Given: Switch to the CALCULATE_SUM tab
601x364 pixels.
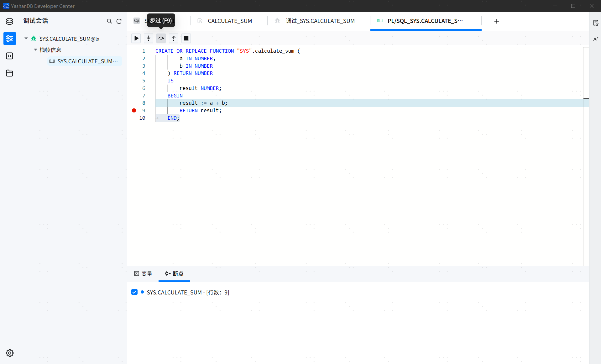Looking at the screenshot, I should click(230, 21).
